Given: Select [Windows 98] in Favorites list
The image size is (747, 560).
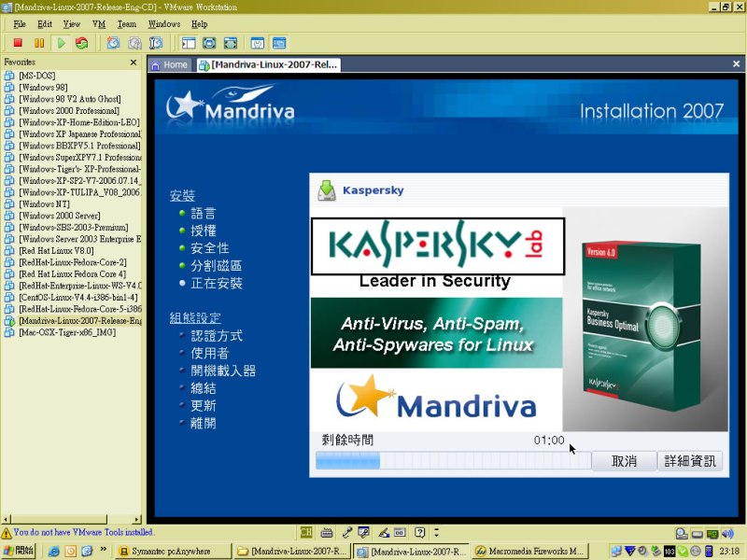Looking at the screenshot, I should click(x=43, y=87).
